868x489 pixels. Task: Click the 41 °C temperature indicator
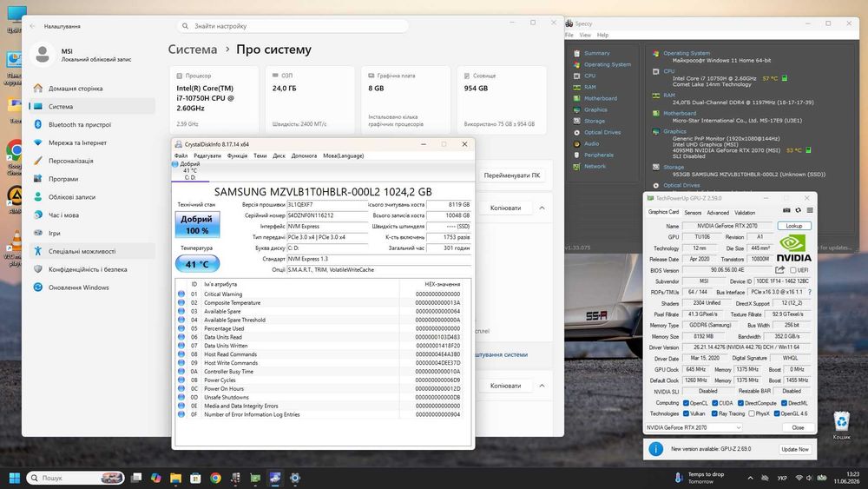[197, 264]
